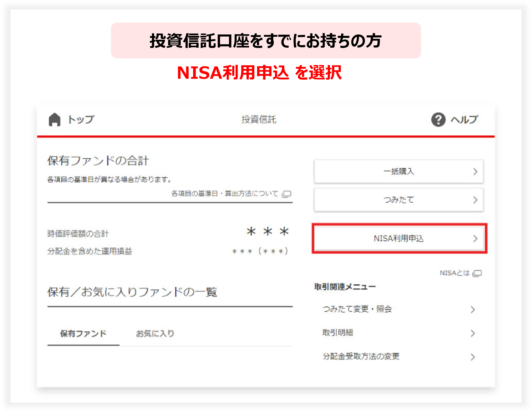Screen dimensions: 532x412
Task: Click chevron beside 取引明細
Action: (x=473, y=333)
